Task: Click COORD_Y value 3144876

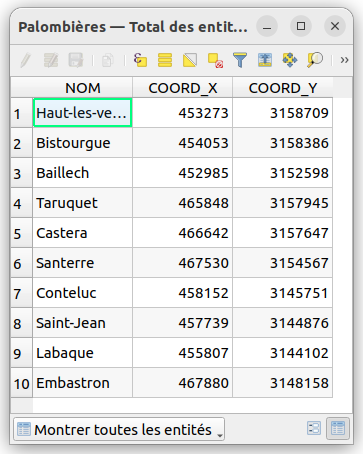Action: click(283, 323)
